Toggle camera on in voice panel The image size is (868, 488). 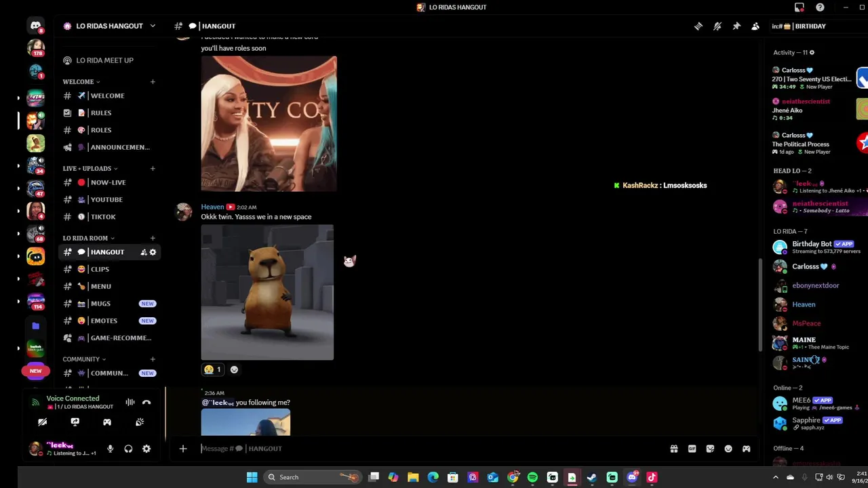tap(42, 422)
